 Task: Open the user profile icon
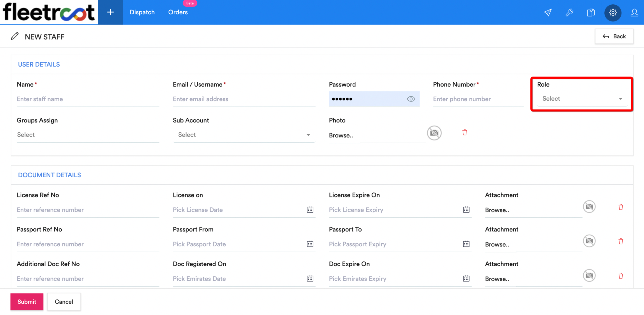(634, 12)
